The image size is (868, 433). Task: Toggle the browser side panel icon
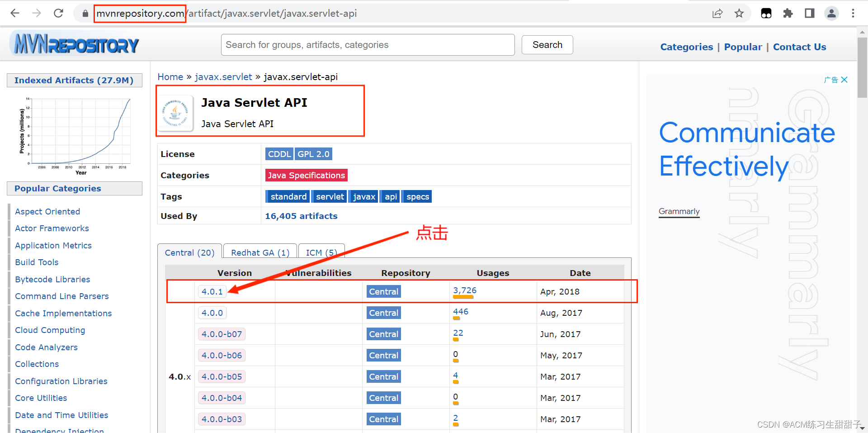[x=810, y=14]
